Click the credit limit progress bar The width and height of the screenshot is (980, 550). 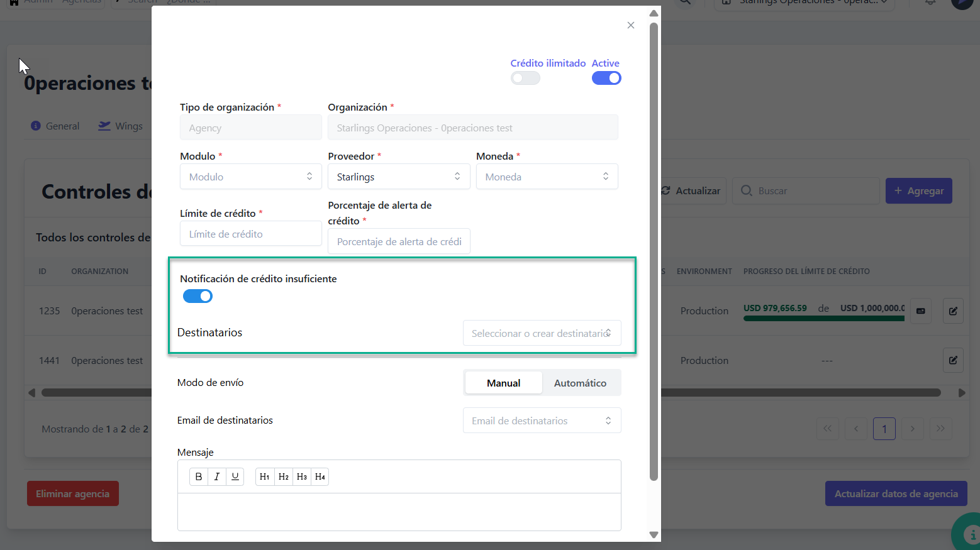pos(823,319)
